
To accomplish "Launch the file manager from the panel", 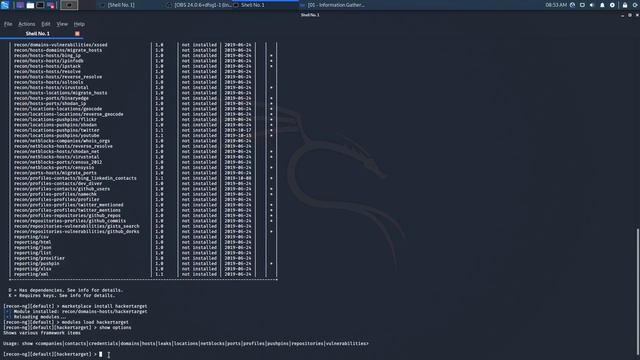I will click(30, 5).
